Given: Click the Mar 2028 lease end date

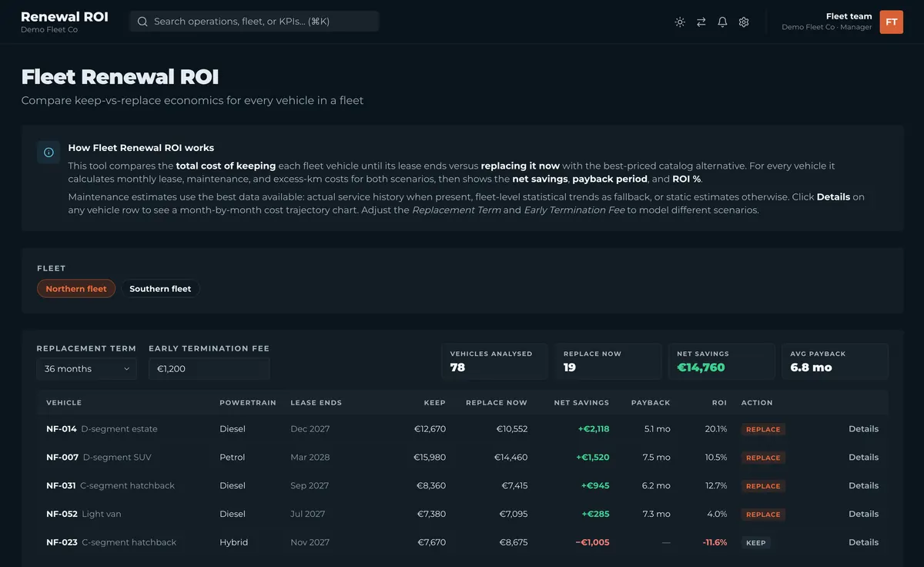Looking at the screenshot, I should 310,458.
